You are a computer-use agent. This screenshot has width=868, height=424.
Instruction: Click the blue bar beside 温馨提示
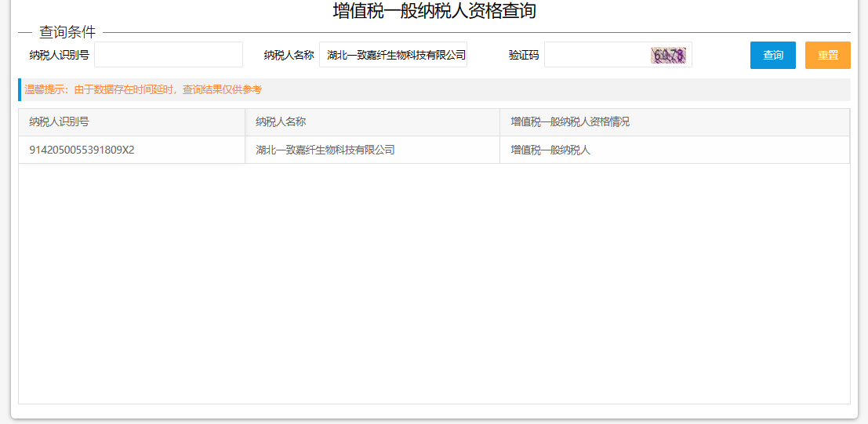(x=20, y=90)
